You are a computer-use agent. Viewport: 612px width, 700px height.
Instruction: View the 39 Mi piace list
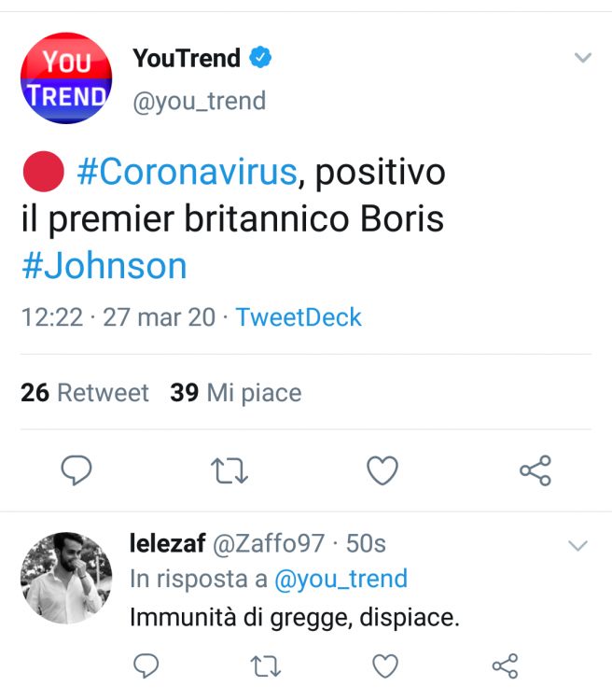click(236, 393)
